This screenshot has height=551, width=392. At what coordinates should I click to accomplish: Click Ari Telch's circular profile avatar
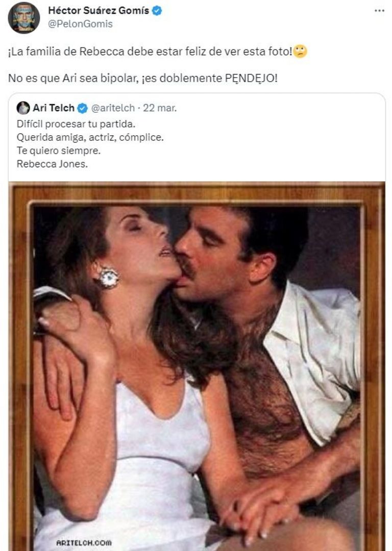click(x=22, y=108)
